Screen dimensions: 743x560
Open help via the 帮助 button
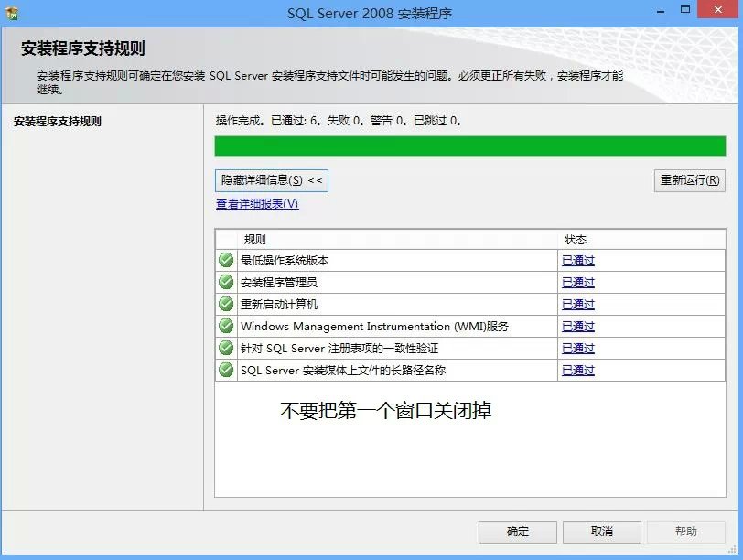click(x=687, y=532)
